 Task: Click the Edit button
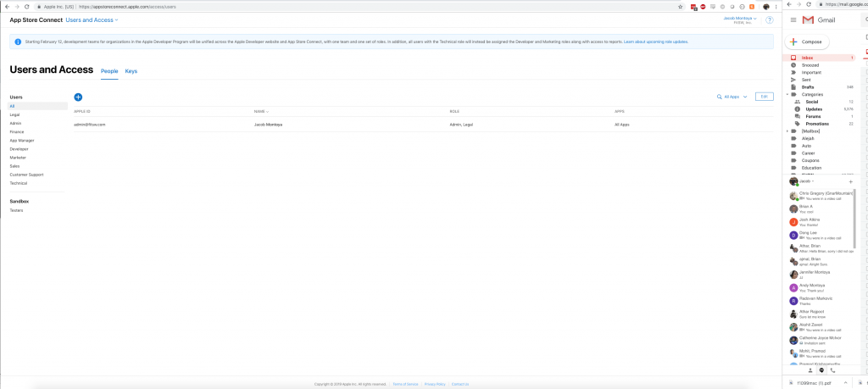[764, 97]
